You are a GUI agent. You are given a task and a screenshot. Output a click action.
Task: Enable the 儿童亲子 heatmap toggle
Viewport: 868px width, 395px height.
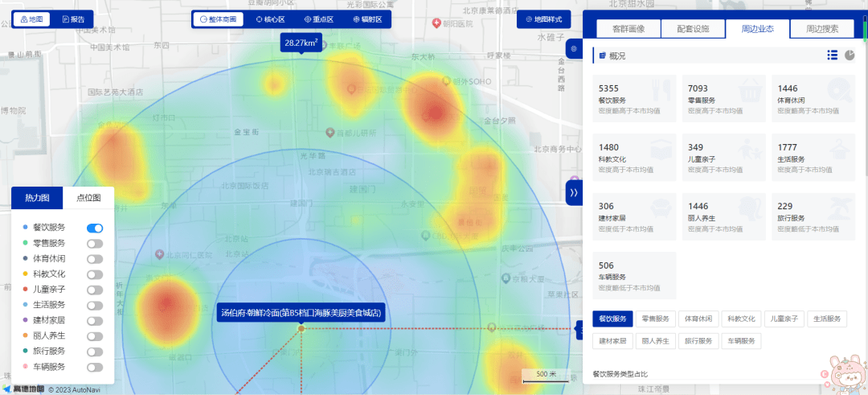point(95,290)
